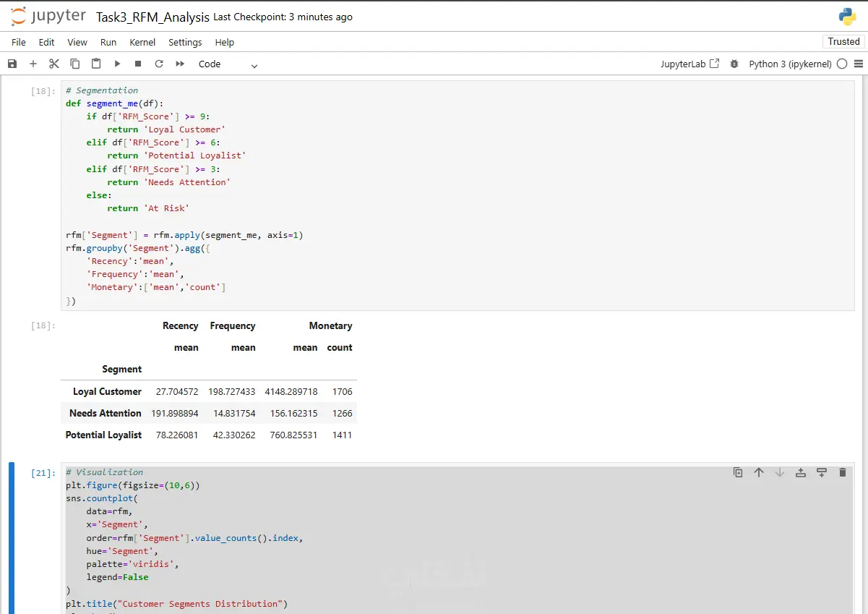This screenshot has width=868, height=614.
Task: Click the Trusted notebook button
Action: 843,41
